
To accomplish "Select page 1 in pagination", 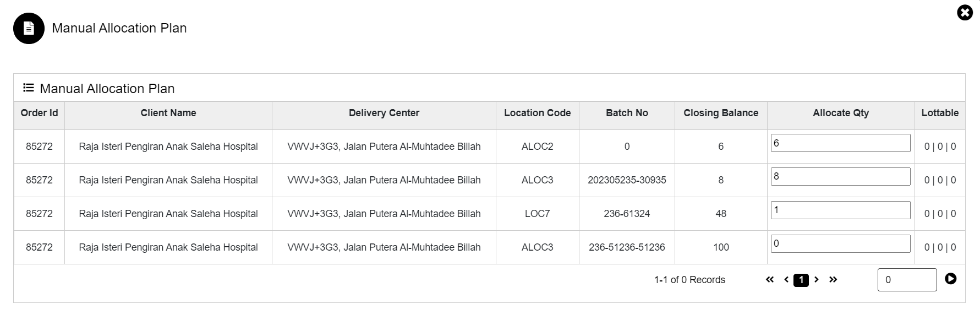I will 801,280.
